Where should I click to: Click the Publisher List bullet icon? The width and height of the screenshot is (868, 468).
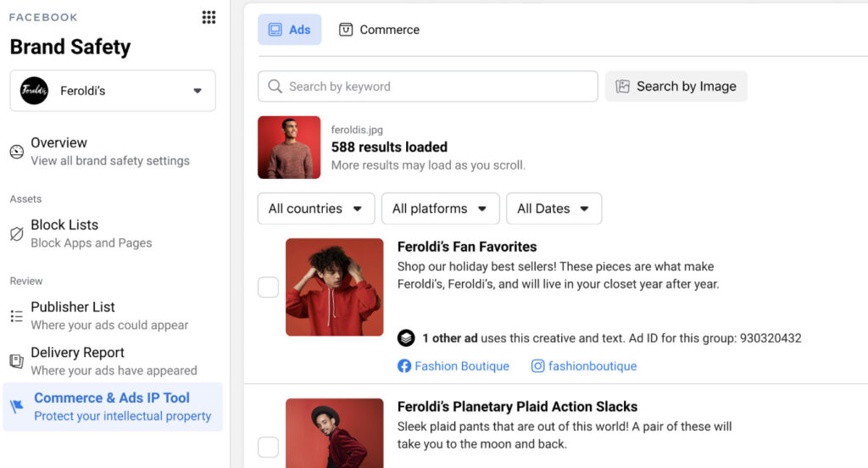[17, 316]
